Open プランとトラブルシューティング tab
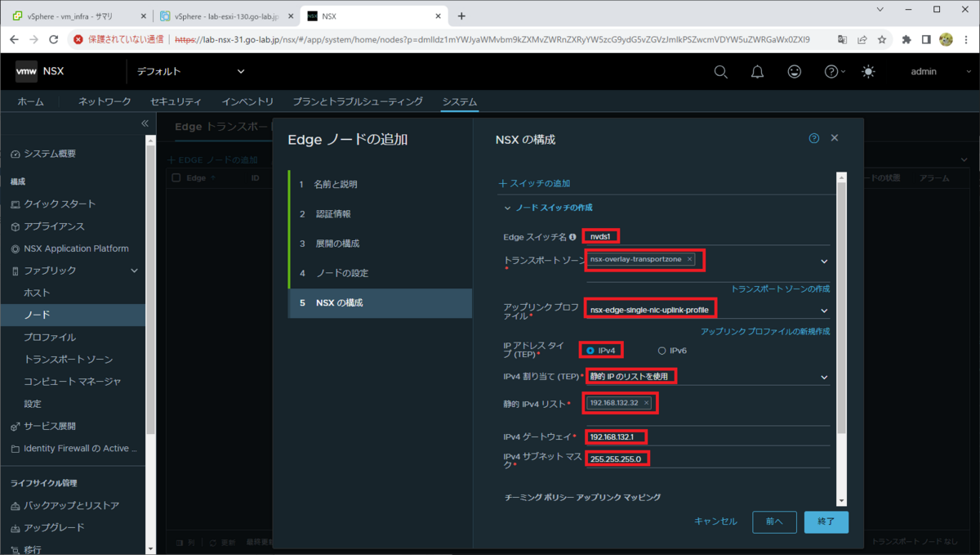 click(x=358, y=102)
